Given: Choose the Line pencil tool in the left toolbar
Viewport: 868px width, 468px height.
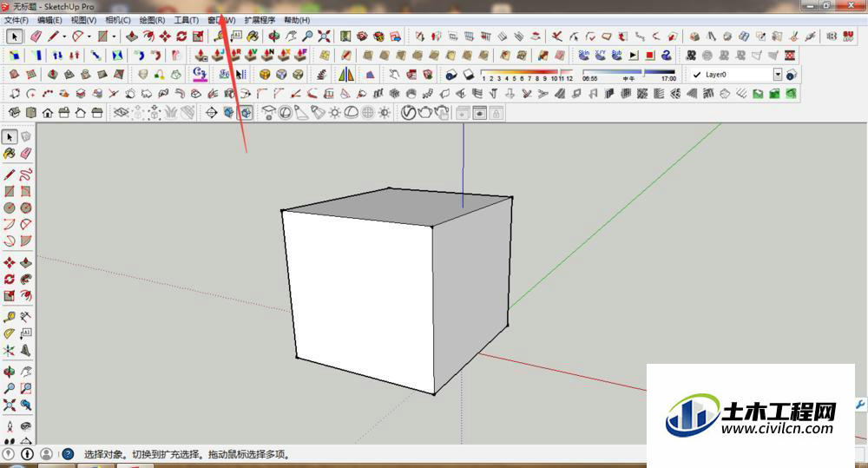Looking at the screenshot, I should click(x=10, y=175).
